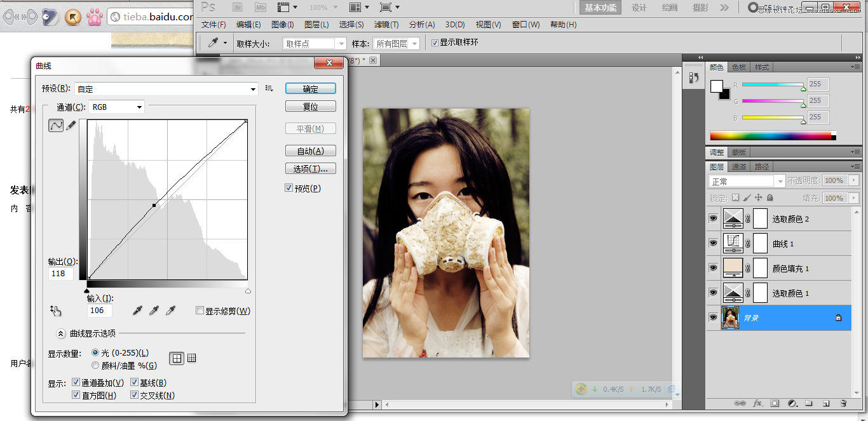This screenshot has height=421, width=868.
Task: Hide the 曲线 1 layer
Action: click(713, 243)
